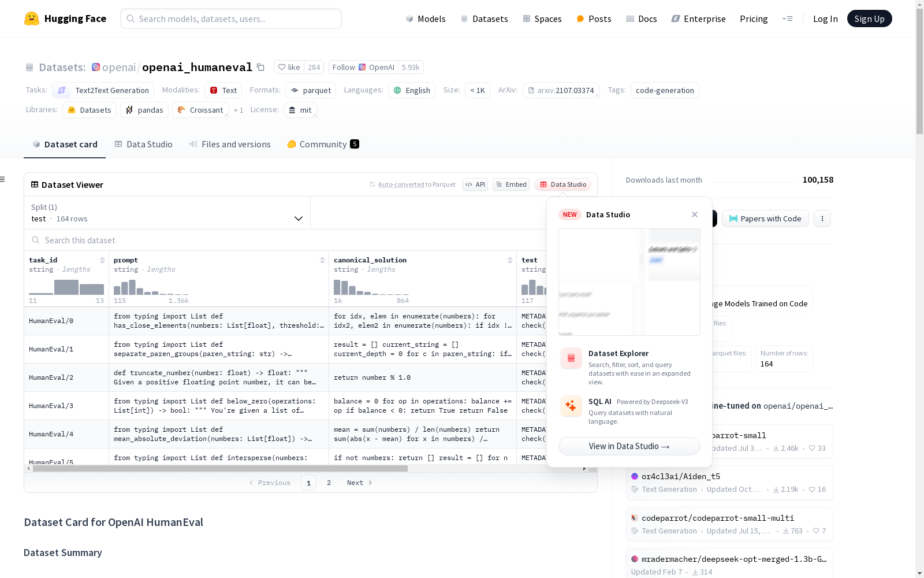Open Data Studio from viewer header

(x=563, y=184)
